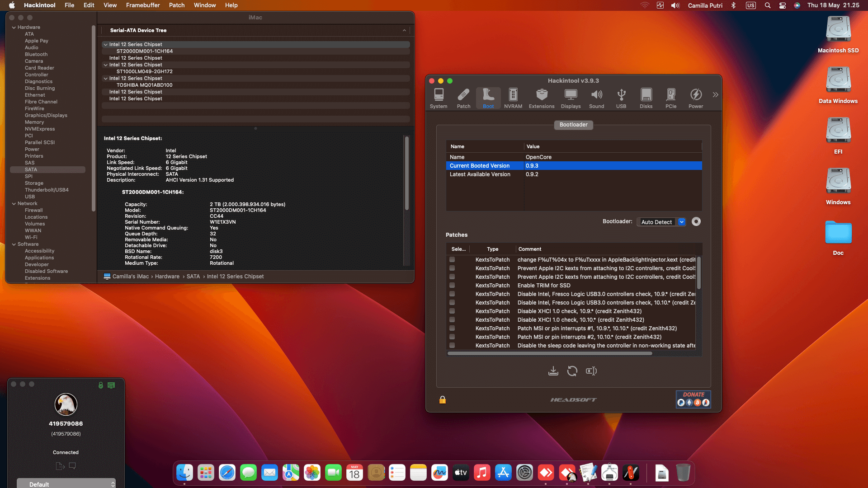
Task: Show more toolbar items via double chevron
Action: point(715,95)
